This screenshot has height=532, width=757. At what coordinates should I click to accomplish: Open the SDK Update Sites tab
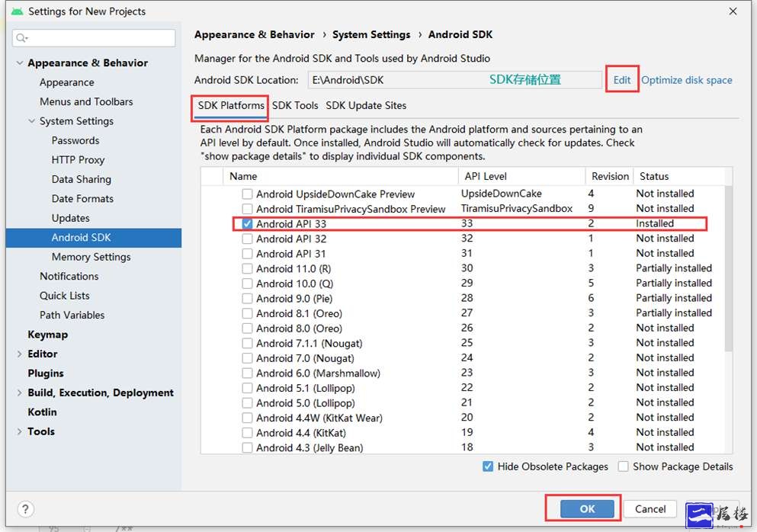[366, 106]
